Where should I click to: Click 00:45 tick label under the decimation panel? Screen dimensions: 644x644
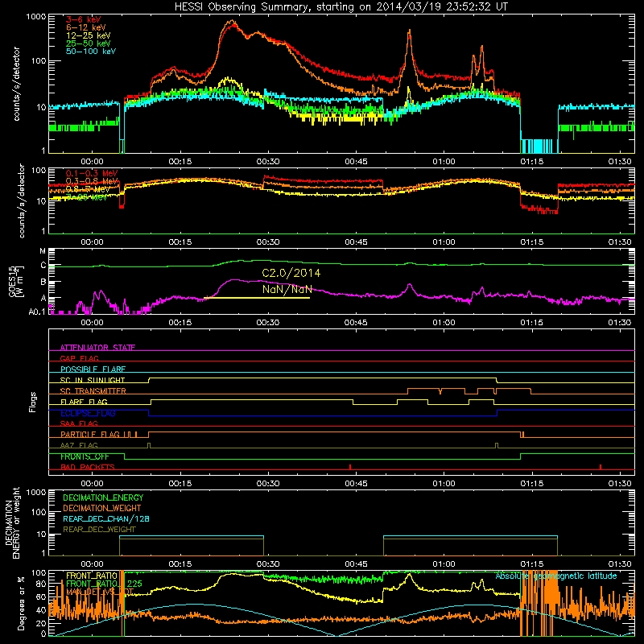click(356, 564)
